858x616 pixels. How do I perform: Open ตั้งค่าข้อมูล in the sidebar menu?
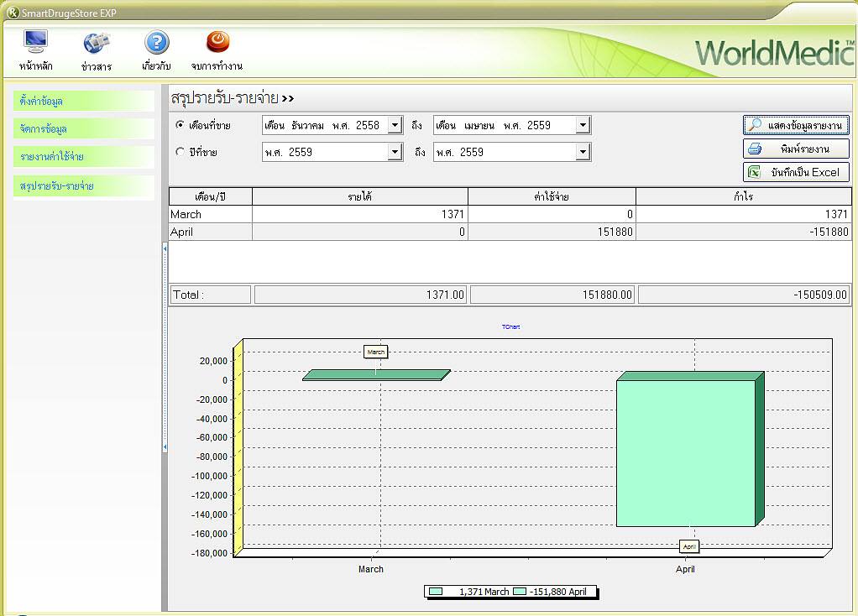coord(84,102)
